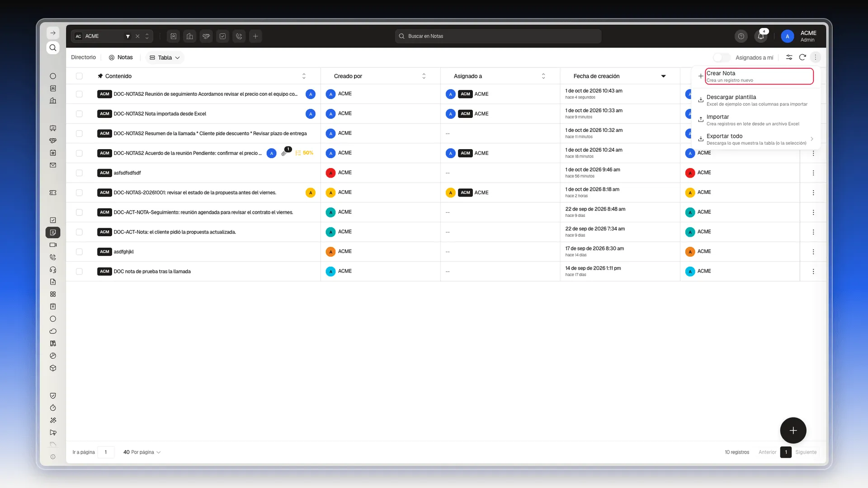Open the filter settings sliders icon

tap(789, 57)
